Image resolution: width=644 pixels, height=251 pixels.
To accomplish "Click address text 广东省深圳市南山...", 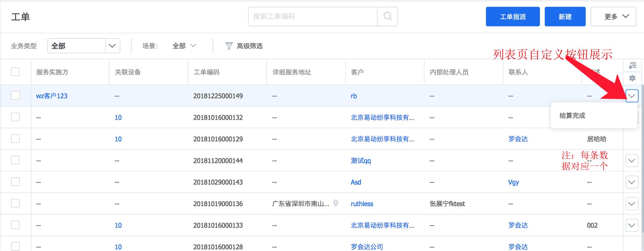I will pyautogui.click(x=300, y=204).
